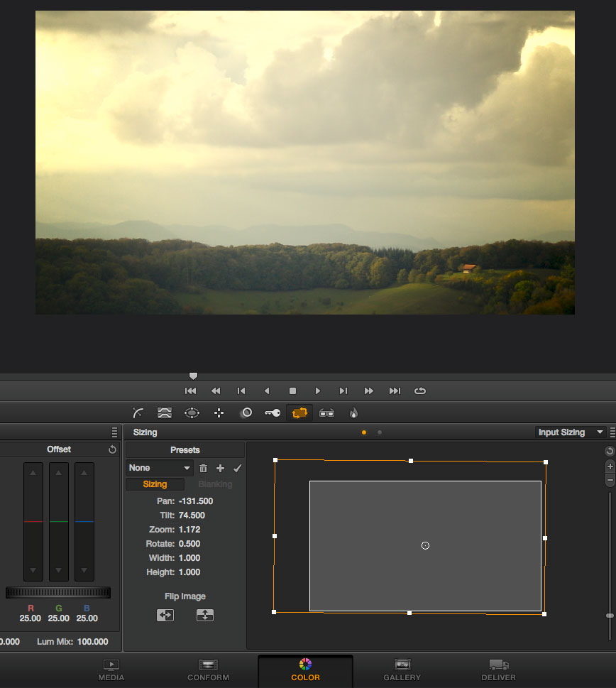This screenshot has width=616, height=688.
Task: Toggle loop playback
Action: click(420, 391)
